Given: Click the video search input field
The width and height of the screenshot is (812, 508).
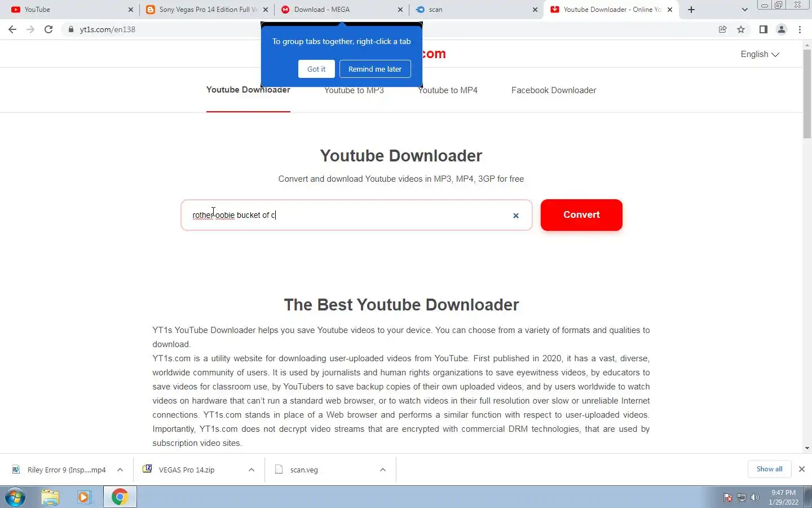Looking at the screenshot, I should pos(356,215).
